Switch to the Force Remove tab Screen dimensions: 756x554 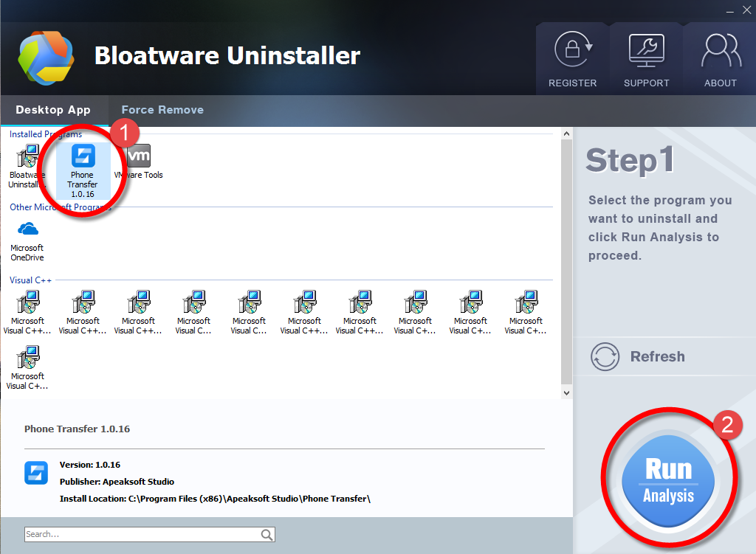(162, 110)
